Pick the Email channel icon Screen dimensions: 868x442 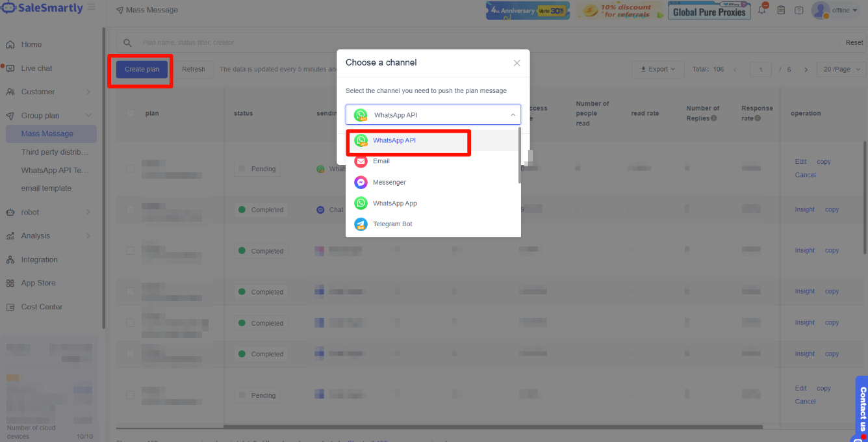[x=361, y=161]
